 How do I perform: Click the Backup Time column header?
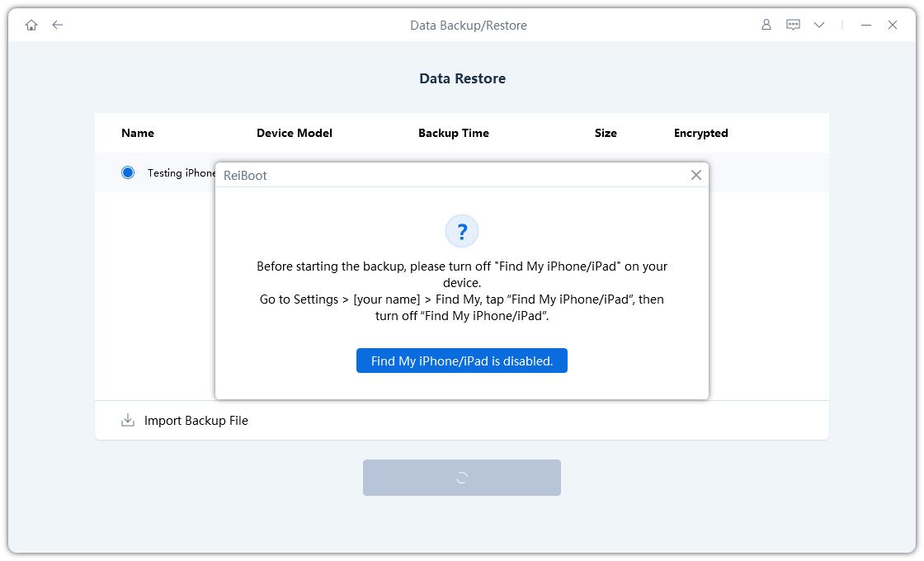(x=454, y=133)
